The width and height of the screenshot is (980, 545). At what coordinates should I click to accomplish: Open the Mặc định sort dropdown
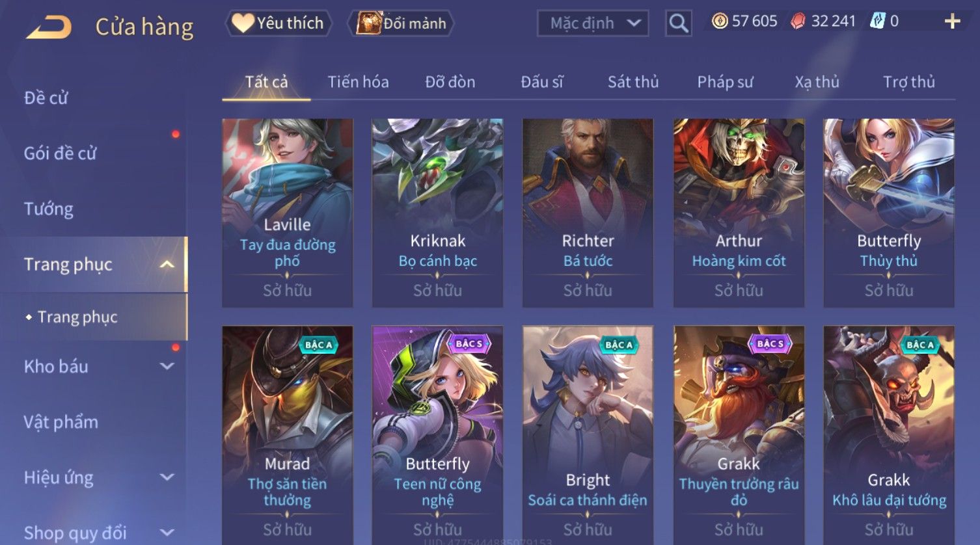click(593, 23)
